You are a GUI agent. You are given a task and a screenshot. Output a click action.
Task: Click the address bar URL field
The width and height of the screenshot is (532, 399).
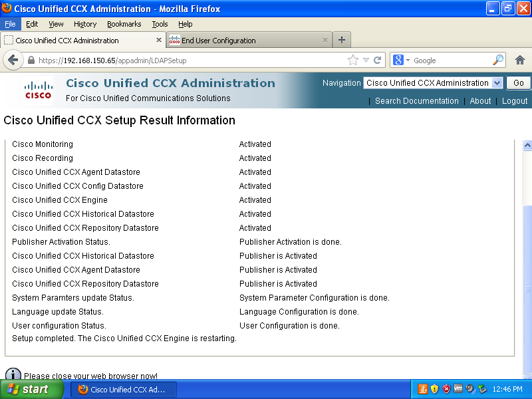coord(190,61)
